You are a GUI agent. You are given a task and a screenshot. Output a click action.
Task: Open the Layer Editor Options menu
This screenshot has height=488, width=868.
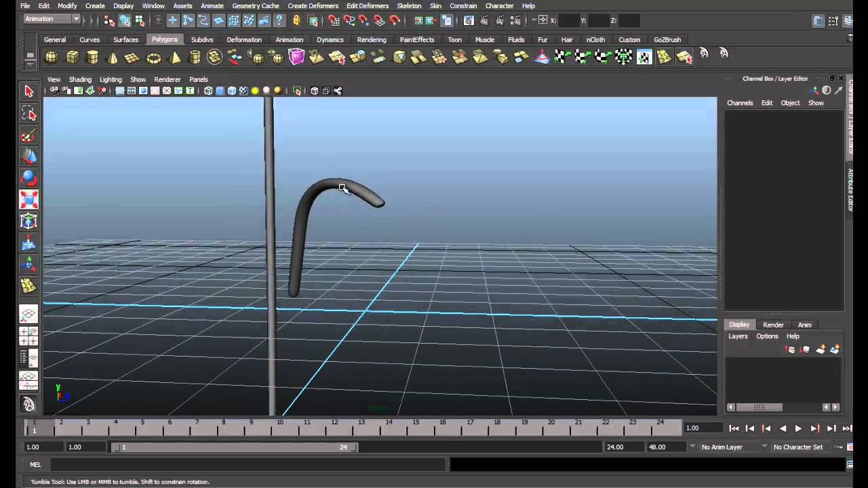[x=767, y=336]
